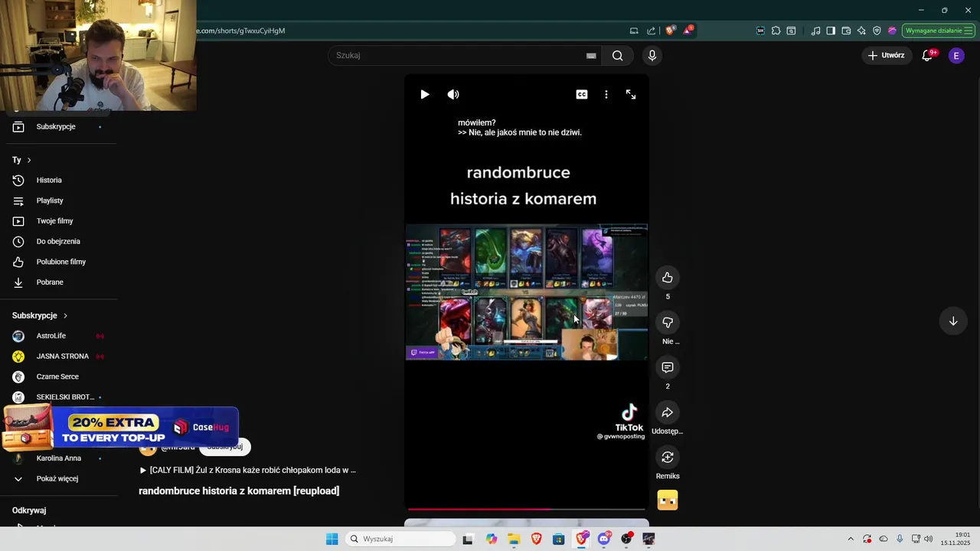Click the Windows taskbar Wyszukaj search box
The width and height of the screenshot is (980, 551).
point(400,539)
